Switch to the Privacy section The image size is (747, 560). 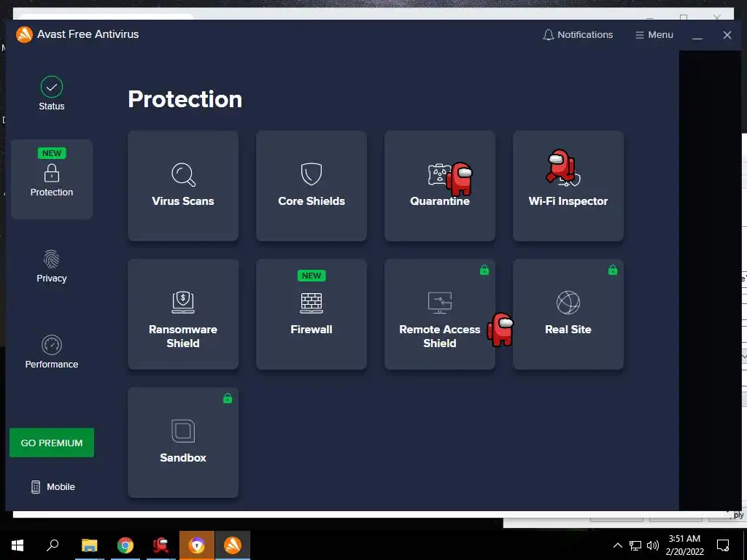[x=52, y=267]
